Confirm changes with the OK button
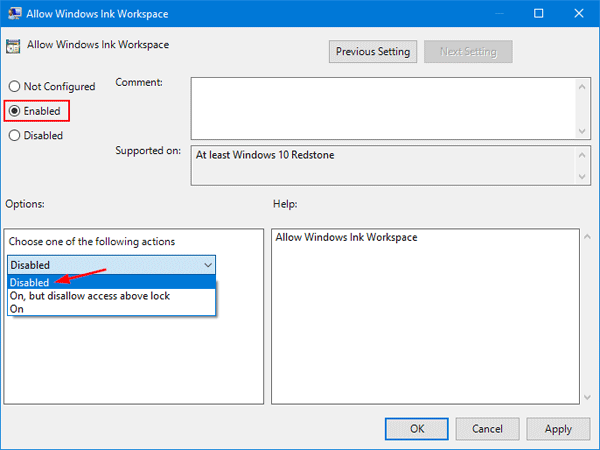 (416, 428)
